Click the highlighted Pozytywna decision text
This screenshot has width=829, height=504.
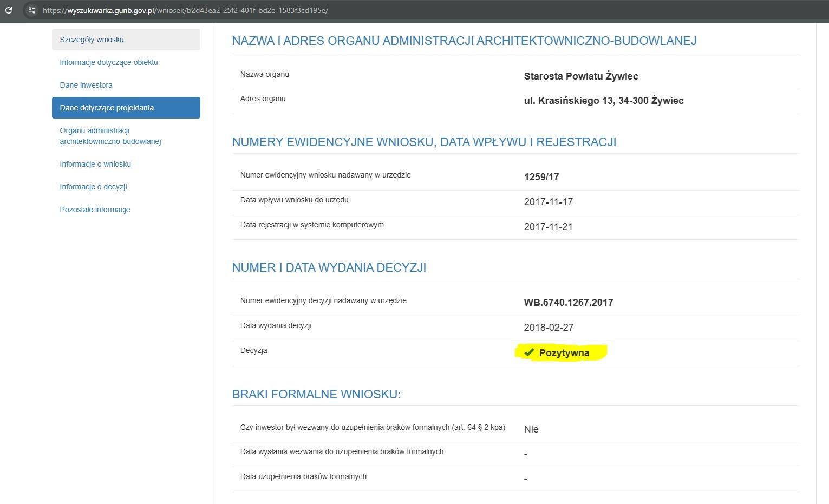[x=564, y=353]
